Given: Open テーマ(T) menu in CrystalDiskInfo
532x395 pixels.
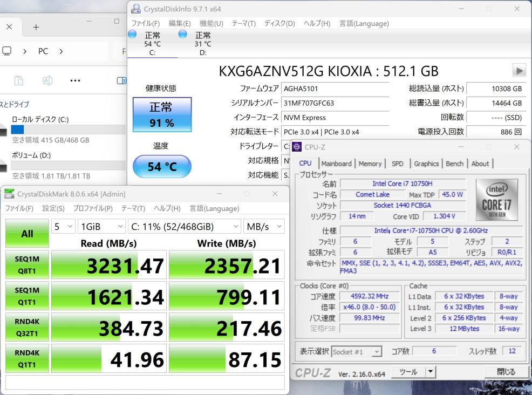Looking at the screenshot, I should (243, 23).
